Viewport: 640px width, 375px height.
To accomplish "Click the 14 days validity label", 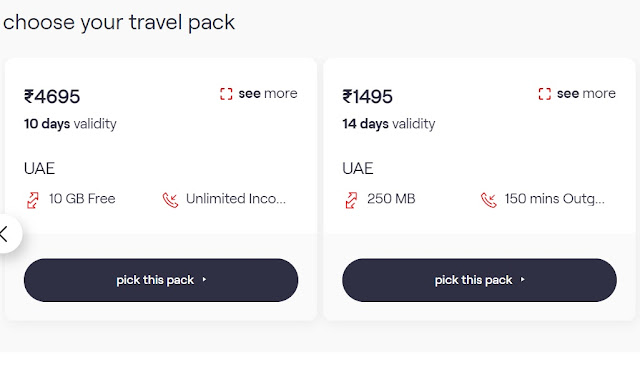I will tap(389, 124).
